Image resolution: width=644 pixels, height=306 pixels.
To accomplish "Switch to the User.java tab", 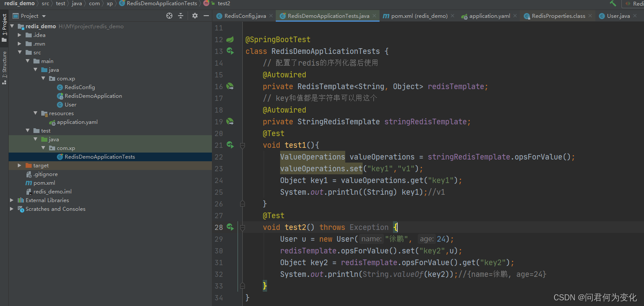I will 618,16.
